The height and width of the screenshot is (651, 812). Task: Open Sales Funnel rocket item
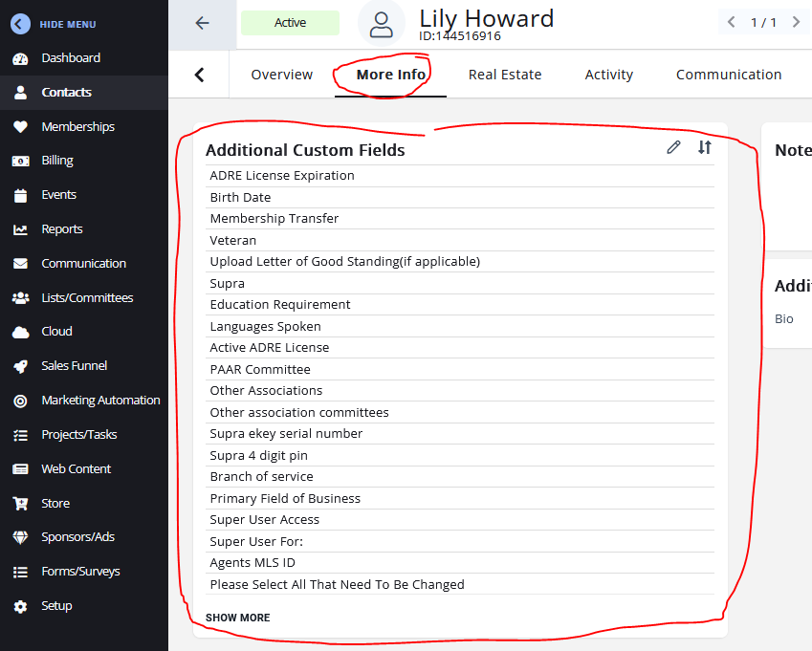point(74,366)
